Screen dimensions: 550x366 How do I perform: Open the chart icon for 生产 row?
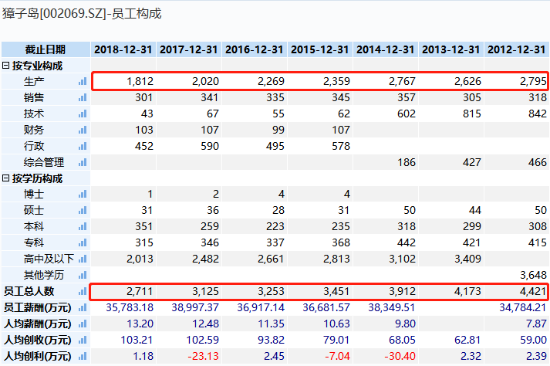tap(82, 81)
